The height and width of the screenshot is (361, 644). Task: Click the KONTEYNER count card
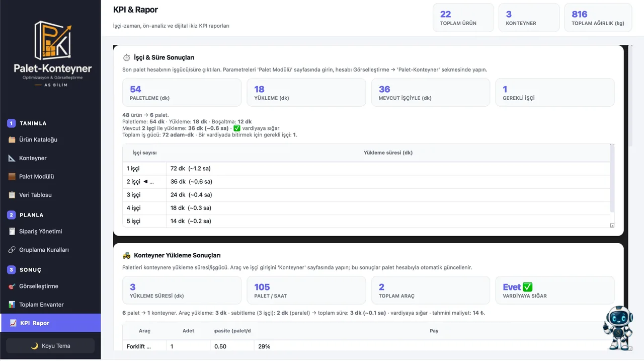[x=529, y=18]
